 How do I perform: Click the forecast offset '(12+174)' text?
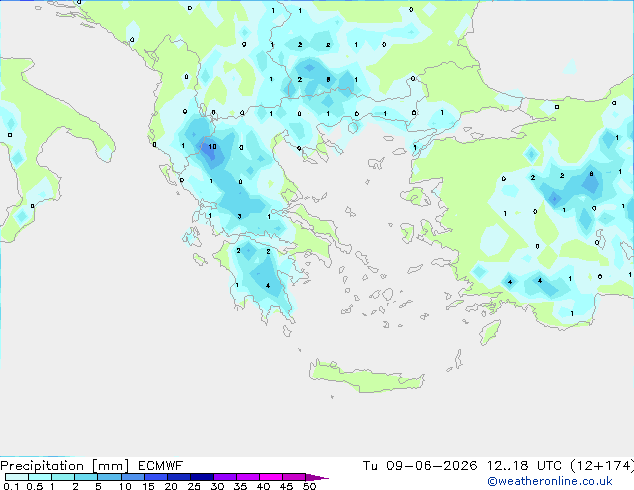tap(602, 466)
